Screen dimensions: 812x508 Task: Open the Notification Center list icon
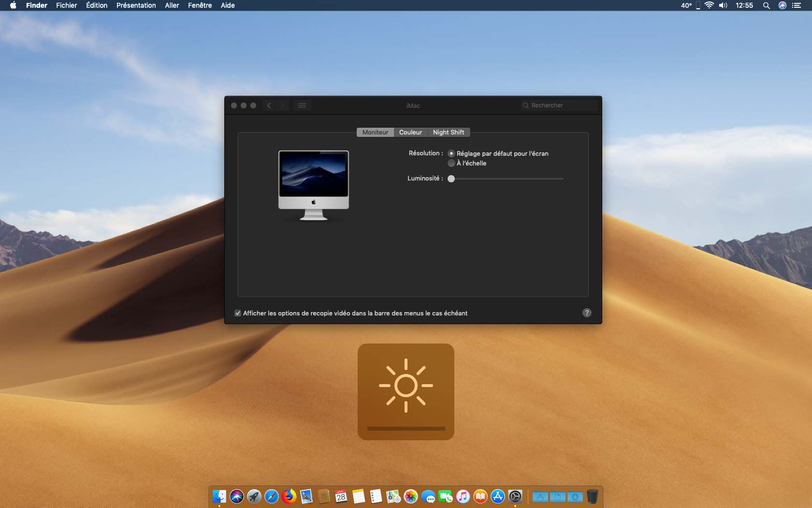(x=797, y=5)
